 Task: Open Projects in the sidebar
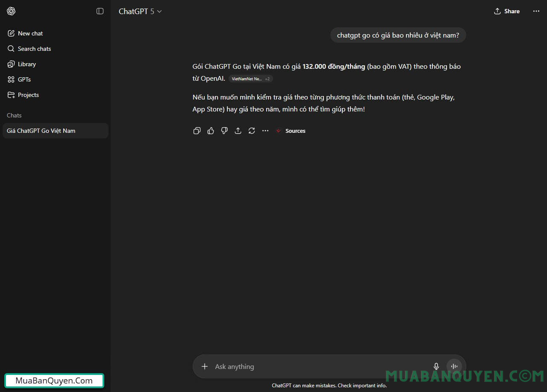[x=55, y=95]
